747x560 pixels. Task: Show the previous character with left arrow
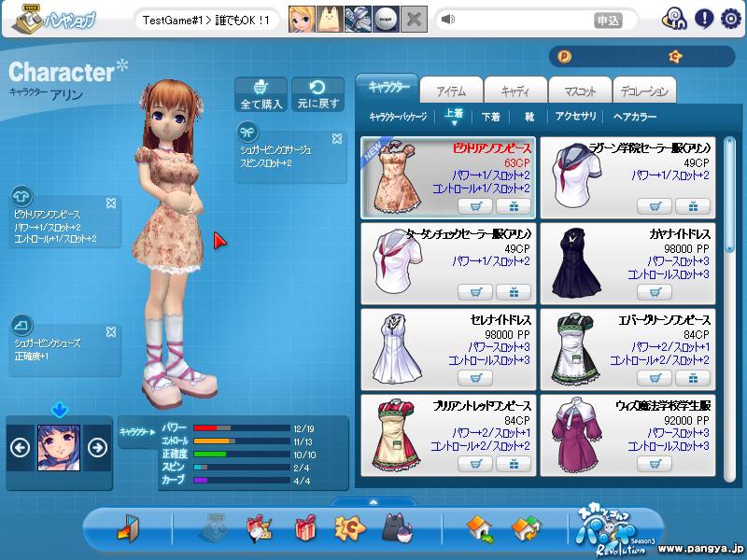(x=20, y=448)
